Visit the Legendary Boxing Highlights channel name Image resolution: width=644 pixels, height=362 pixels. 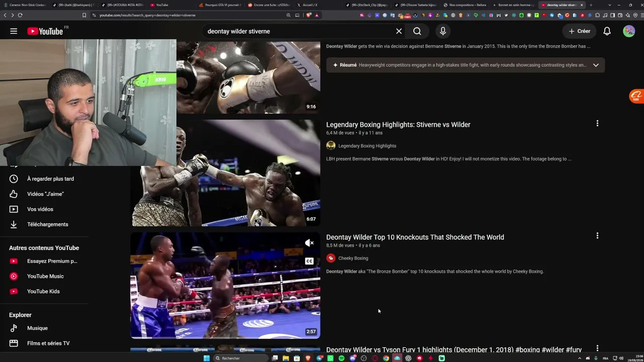click(367, 146)
